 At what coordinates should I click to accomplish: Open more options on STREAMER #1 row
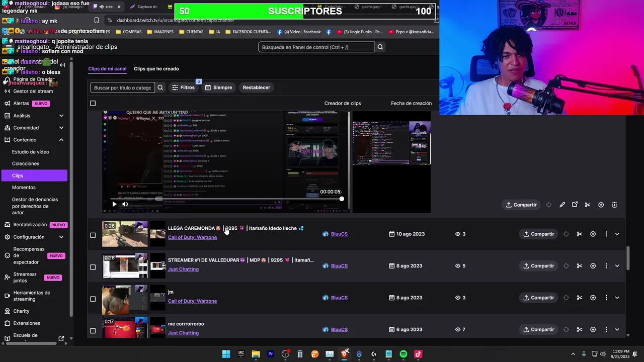tap(606, 265)
